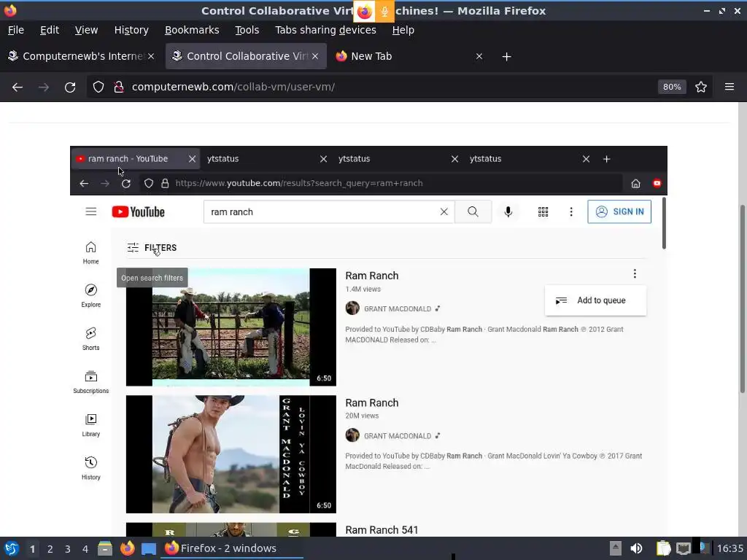
Task: Click the YouTube page vertical scrollbar
Action: coord(664,223)
